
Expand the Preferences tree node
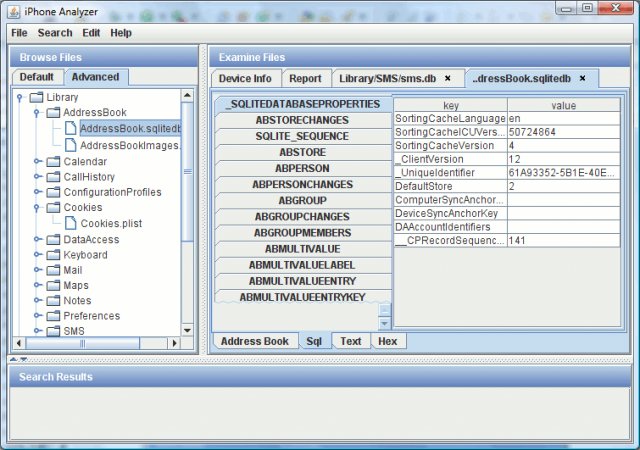pyautogui.click(x=37, y=315)
